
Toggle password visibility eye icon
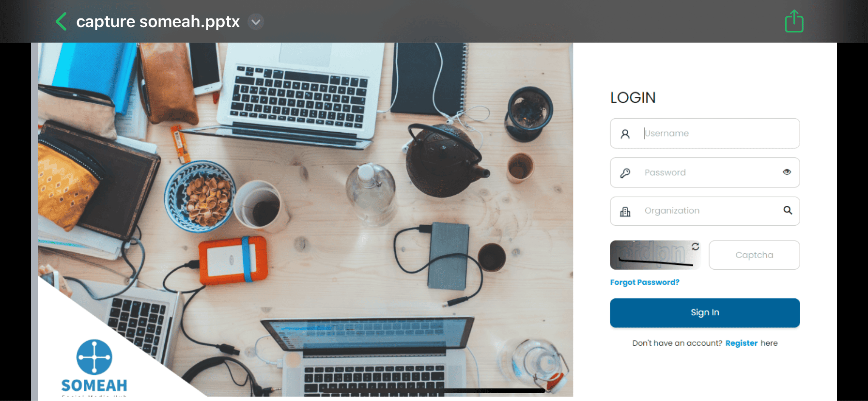(787, 172)
